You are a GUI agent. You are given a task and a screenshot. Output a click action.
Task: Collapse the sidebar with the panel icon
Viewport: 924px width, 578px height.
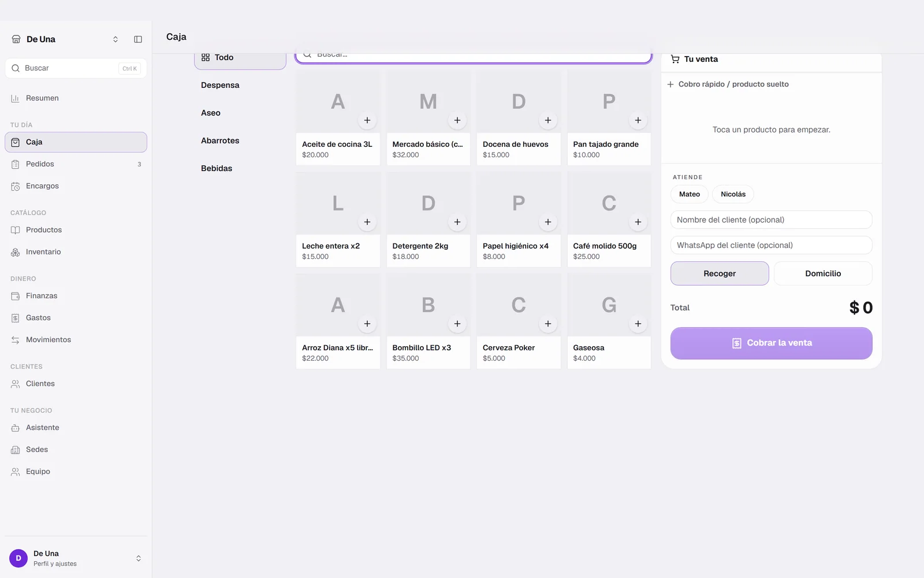138,39
